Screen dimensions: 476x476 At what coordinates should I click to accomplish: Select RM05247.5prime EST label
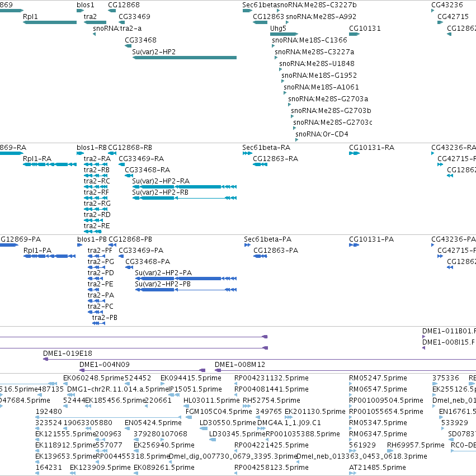pyautogui.click(x=378, y=378)
